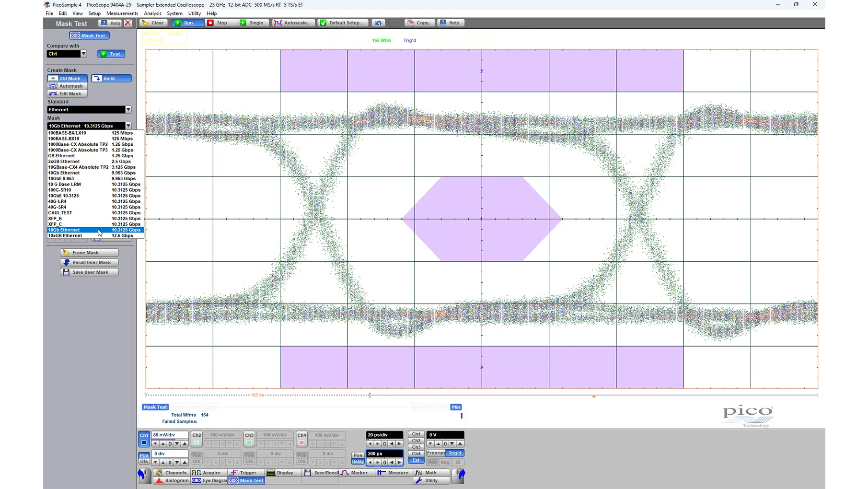Click the Clear waveform toolbar button
Image resolution: width=868 pixels, height=489 pixels.
coord(154,23)
